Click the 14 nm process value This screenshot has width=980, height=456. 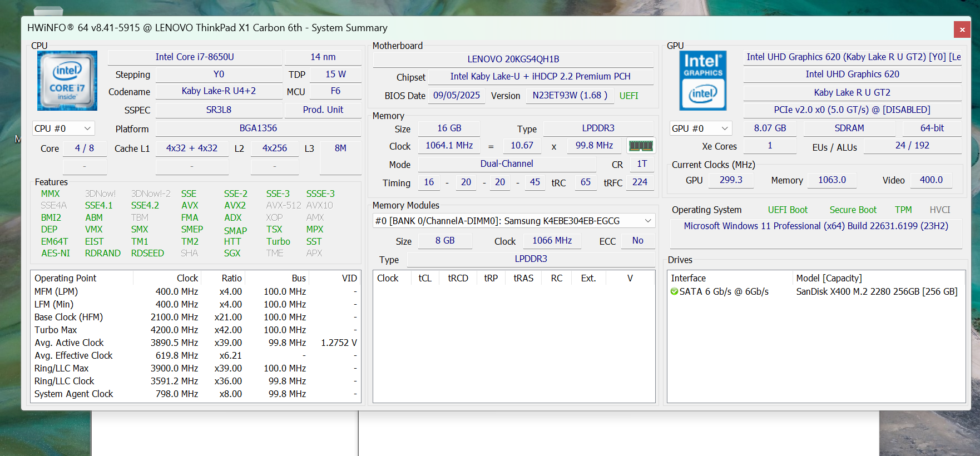point(323,57)
